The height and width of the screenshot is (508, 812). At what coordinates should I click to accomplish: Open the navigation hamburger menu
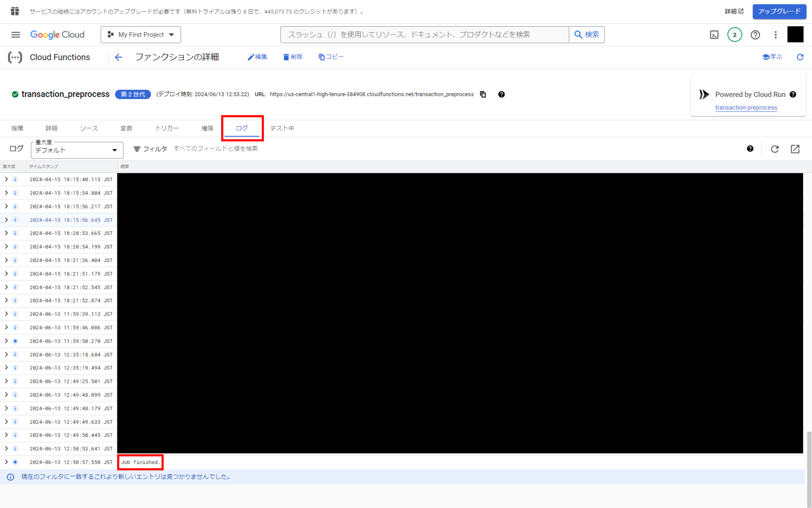15,35
